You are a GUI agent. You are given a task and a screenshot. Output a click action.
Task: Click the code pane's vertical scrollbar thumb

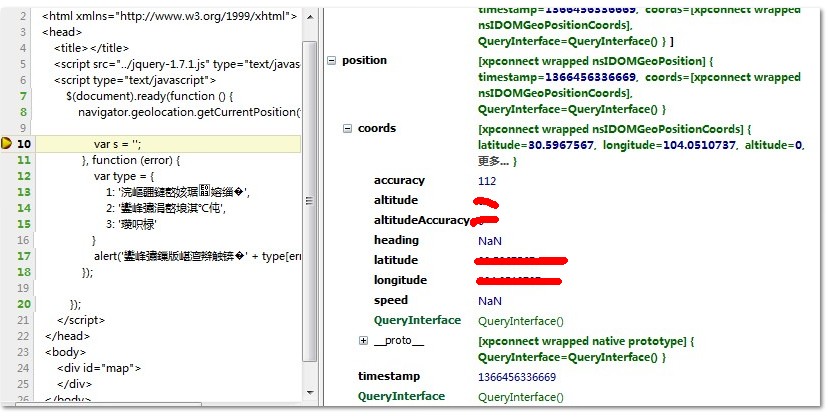(x=310, y=201)
